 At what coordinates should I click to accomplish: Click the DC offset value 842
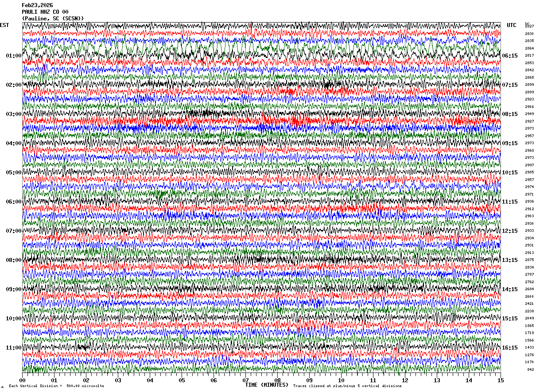coord(530,369)
